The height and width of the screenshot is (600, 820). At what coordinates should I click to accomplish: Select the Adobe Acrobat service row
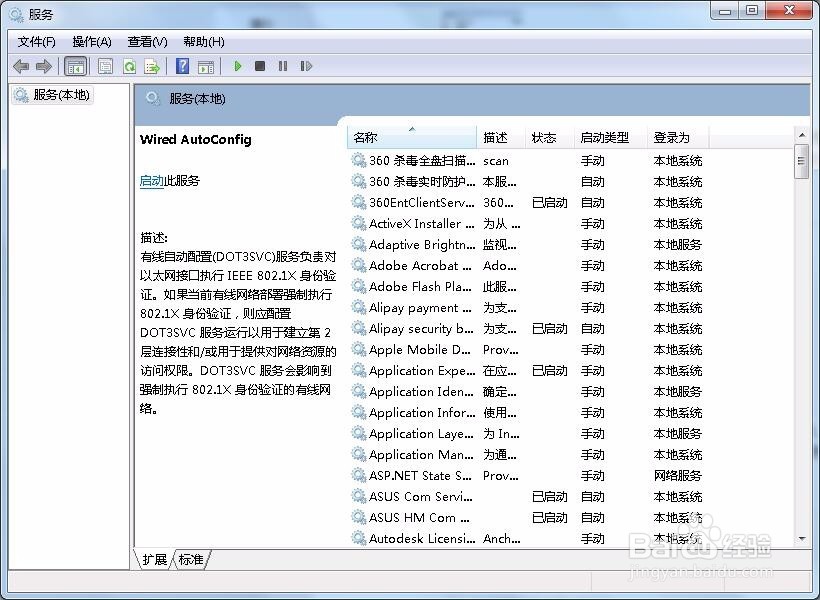coord(527,266)
